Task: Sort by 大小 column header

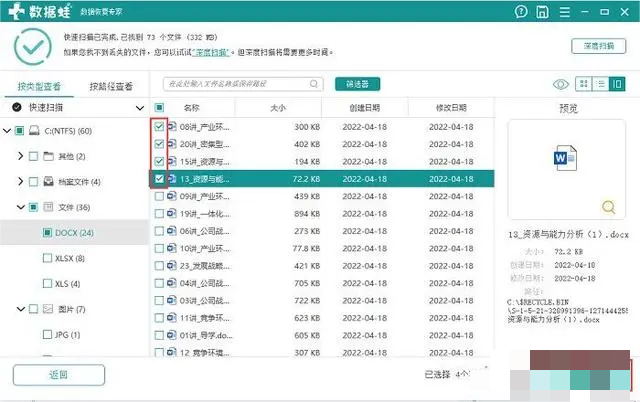Action: [x=278, y=108]
